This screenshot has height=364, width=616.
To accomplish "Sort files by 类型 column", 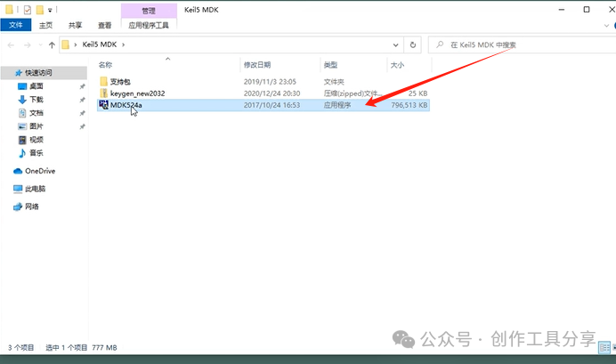I will [x=330, y=65].
